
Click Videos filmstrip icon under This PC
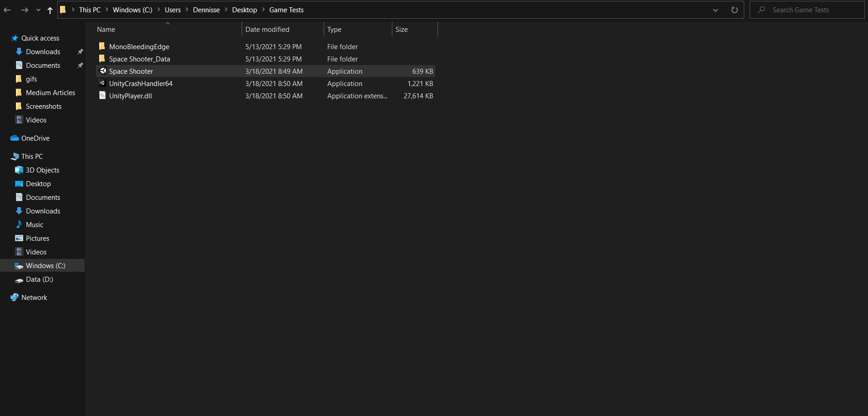coord(19,252)
